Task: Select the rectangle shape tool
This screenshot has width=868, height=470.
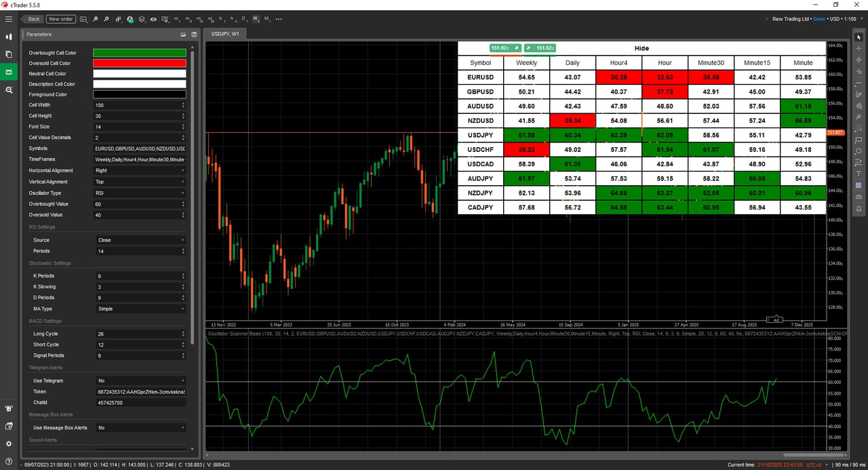Action: [x=859, y=140]
